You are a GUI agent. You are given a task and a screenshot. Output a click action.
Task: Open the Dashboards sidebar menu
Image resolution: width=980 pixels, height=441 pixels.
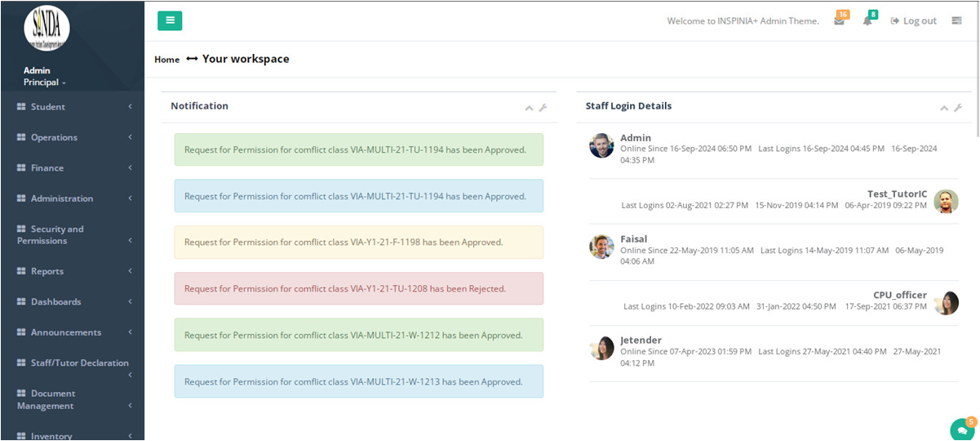72,302
